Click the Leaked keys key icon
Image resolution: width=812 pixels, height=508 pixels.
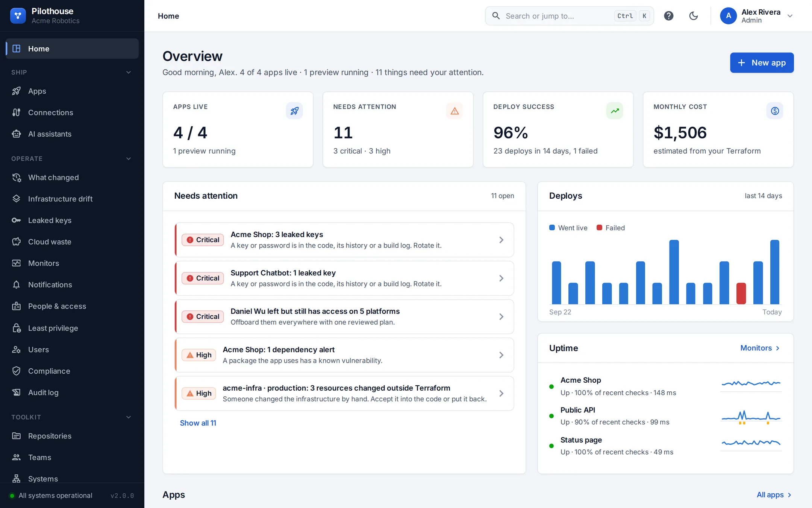click(x=16, y=220)
